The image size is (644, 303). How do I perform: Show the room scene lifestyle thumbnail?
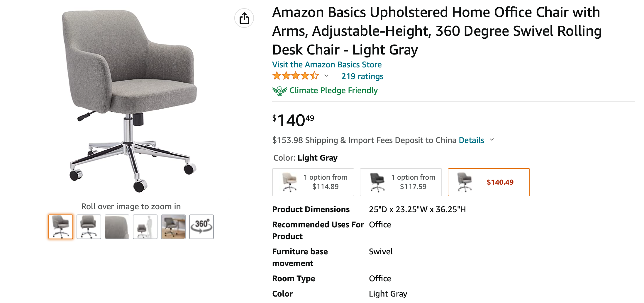tap(173, 227)
